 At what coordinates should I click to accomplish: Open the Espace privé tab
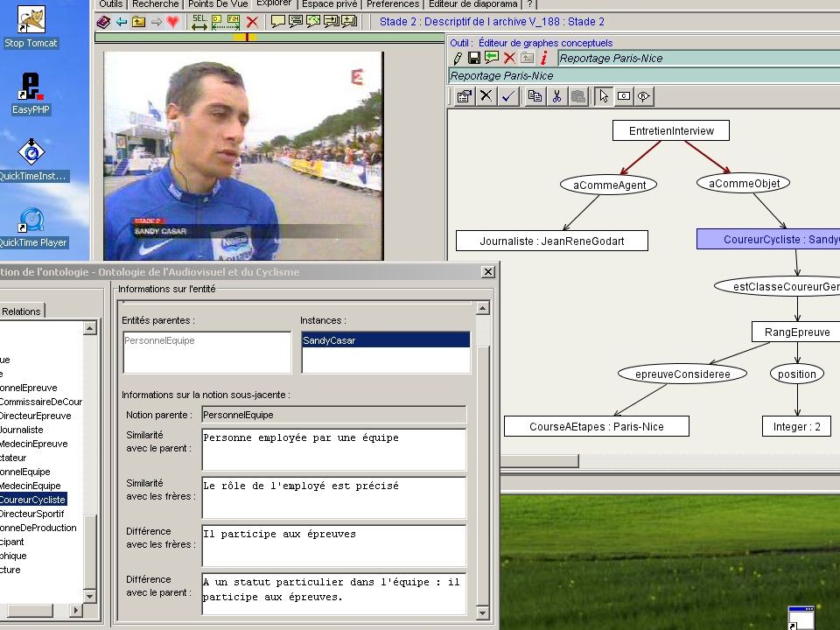[330, 4]
